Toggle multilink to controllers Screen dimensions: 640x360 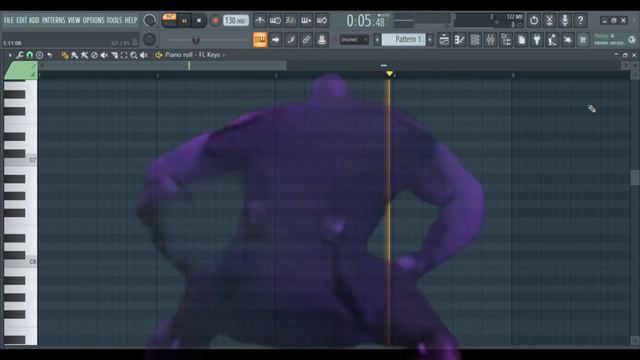(x=306, y=40)
